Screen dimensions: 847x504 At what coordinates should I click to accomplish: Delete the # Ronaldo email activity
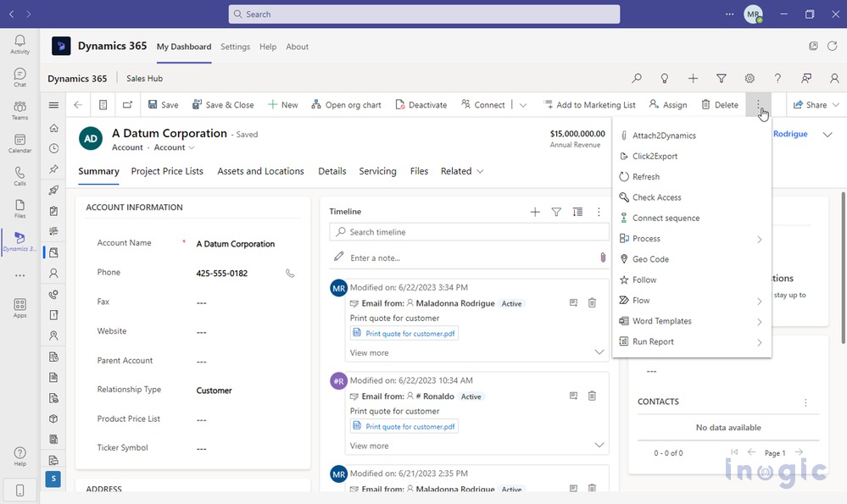(x=592, y=396)
